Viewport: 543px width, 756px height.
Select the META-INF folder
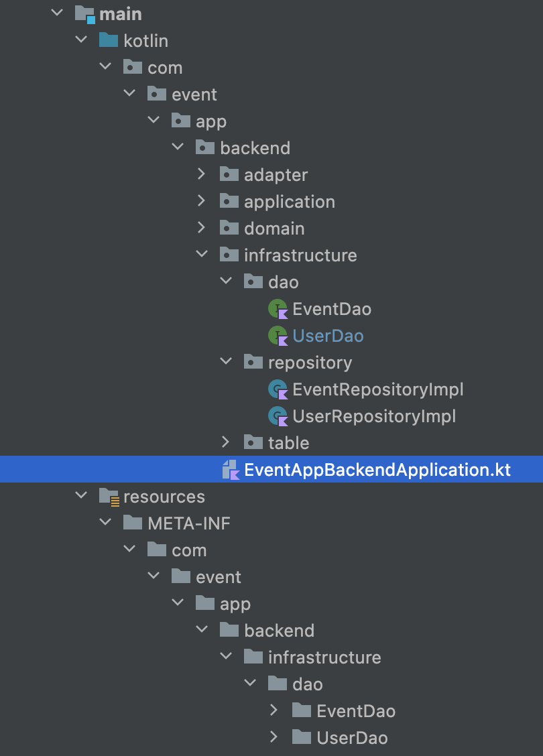188,523
